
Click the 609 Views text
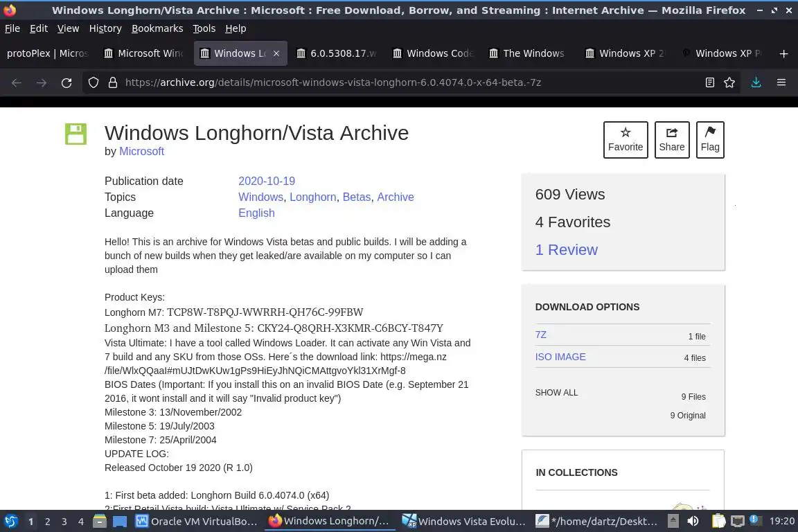[570, 195]
